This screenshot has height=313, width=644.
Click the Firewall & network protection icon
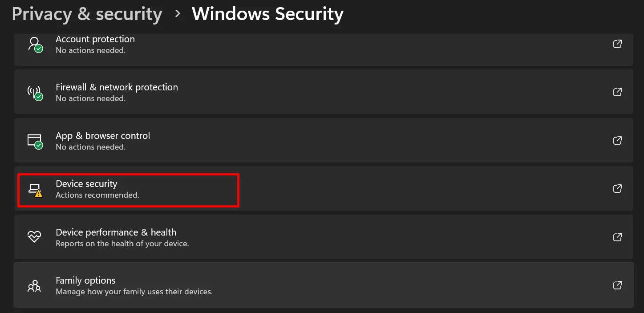click(x=35, y=92)
